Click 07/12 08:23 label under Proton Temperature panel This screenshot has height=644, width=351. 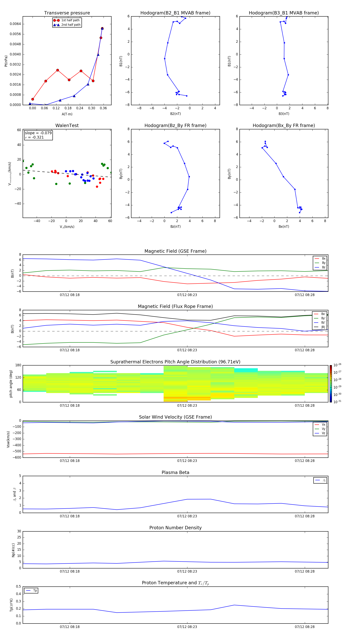coord(187,627)
